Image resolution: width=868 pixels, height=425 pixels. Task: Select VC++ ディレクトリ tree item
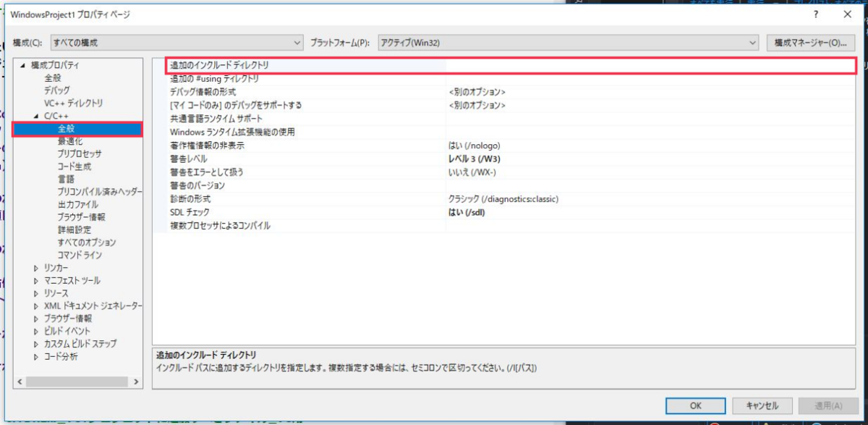pyautogui.click(x=73, y=103)
